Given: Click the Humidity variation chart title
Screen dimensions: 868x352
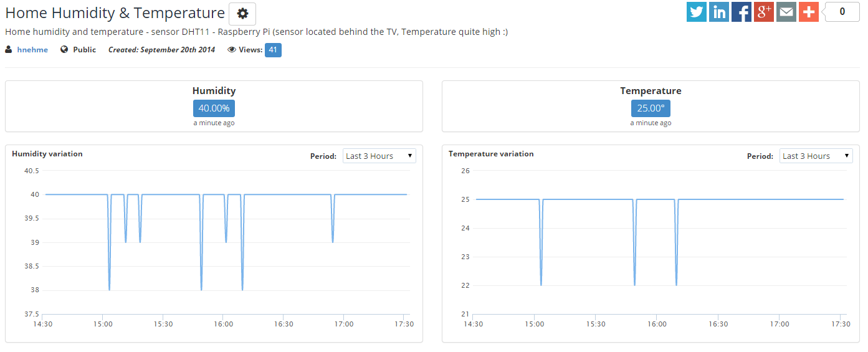Looking at the screenshot, I should [x=47, y=154].
